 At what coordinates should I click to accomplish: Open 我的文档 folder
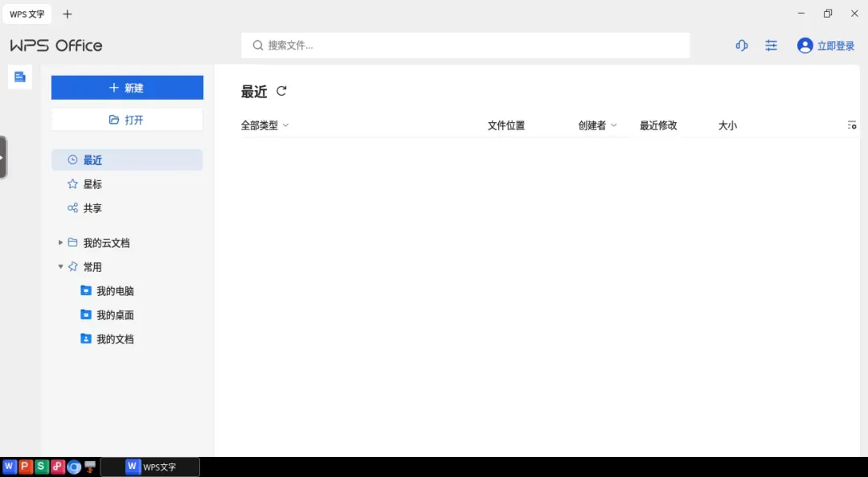point(115,339)
